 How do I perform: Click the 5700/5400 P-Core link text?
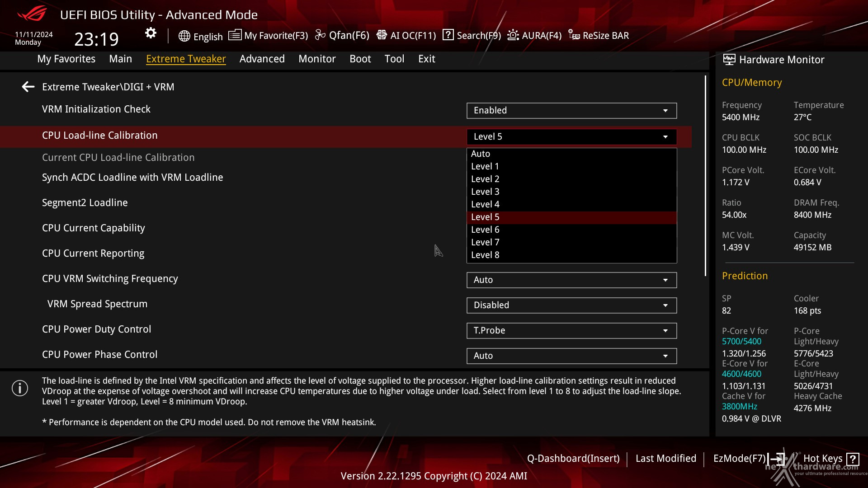click(741, 342)
